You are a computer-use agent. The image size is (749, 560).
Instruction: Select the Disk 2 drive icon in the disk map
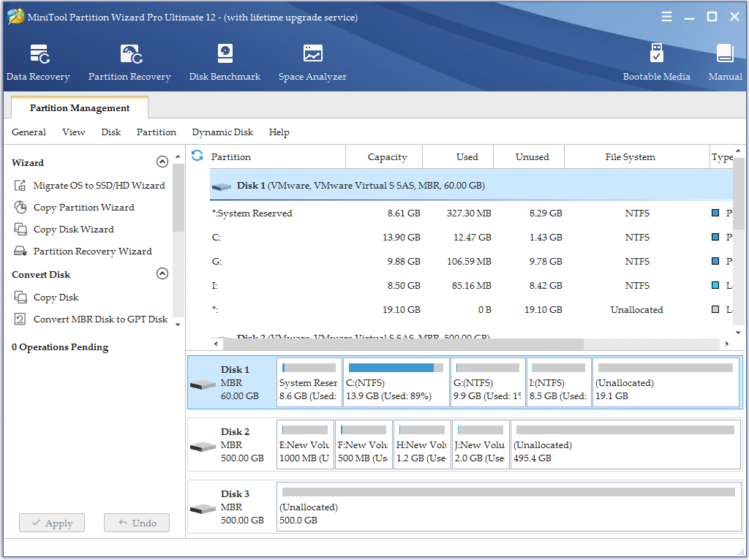tap(203, 447)
